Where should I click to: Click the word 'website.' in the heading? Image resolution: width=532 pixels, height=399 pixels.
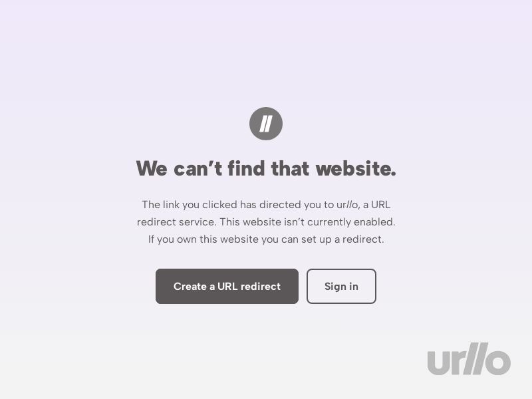pyautogui.click(x=356, y=168)
